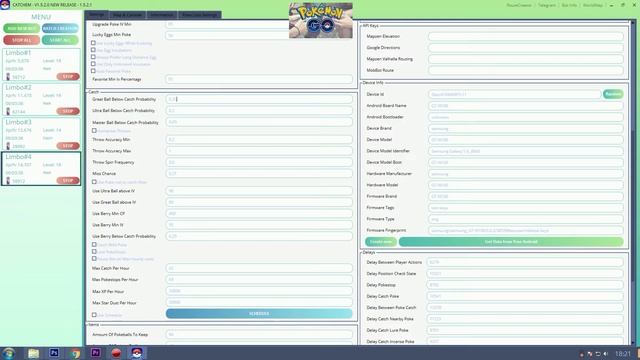Click the Throw Accuracy Min field
The width and height of the screenshot is (640, 360).
pyautogui.click(x=259, y=140)
